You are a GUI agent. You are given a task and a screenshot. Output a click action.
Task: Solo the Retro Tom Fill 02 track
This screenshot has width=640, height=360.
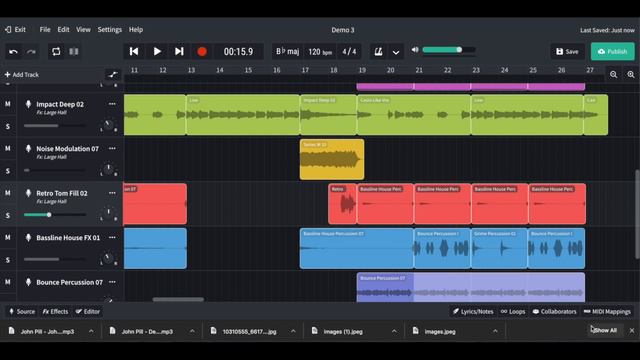coord(8,215)
